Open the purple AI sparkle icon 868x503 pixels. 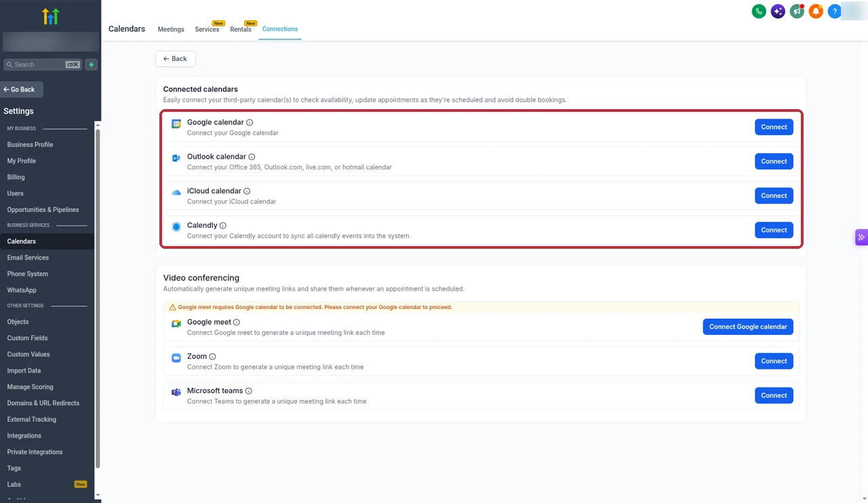[x=778, y=12]
